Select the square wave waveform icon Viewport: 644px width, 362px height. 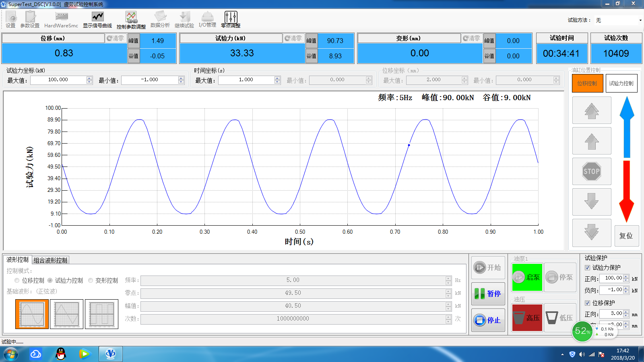(x=101, y=314)
